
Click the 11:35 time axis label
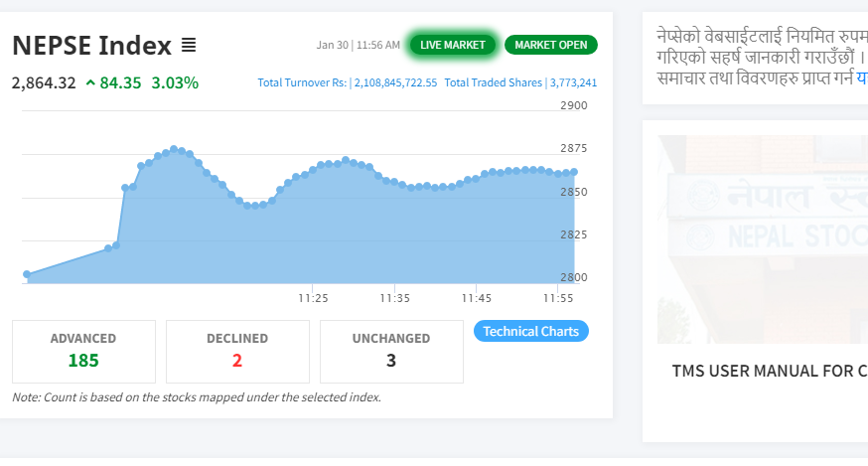click(x=394, y=299)
